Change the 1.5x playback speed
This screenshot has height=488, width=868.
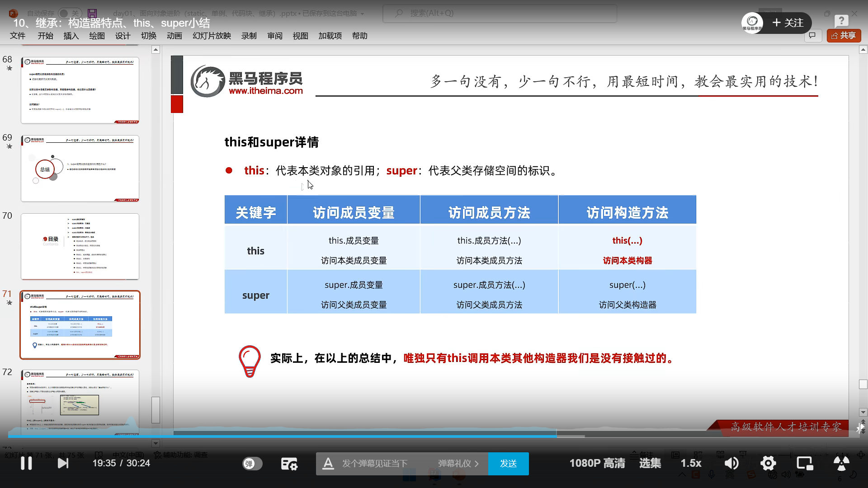691,463
